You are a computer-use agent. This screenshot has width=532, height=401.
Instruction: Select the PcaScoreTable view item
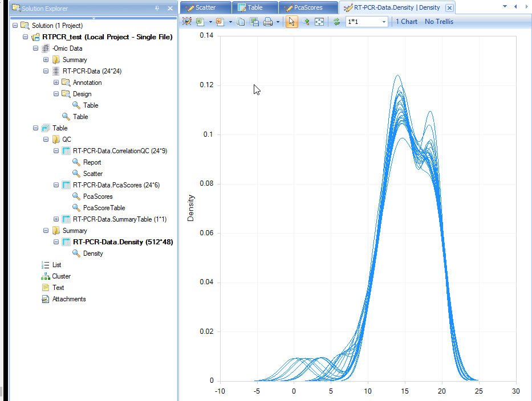pos(104,208)
